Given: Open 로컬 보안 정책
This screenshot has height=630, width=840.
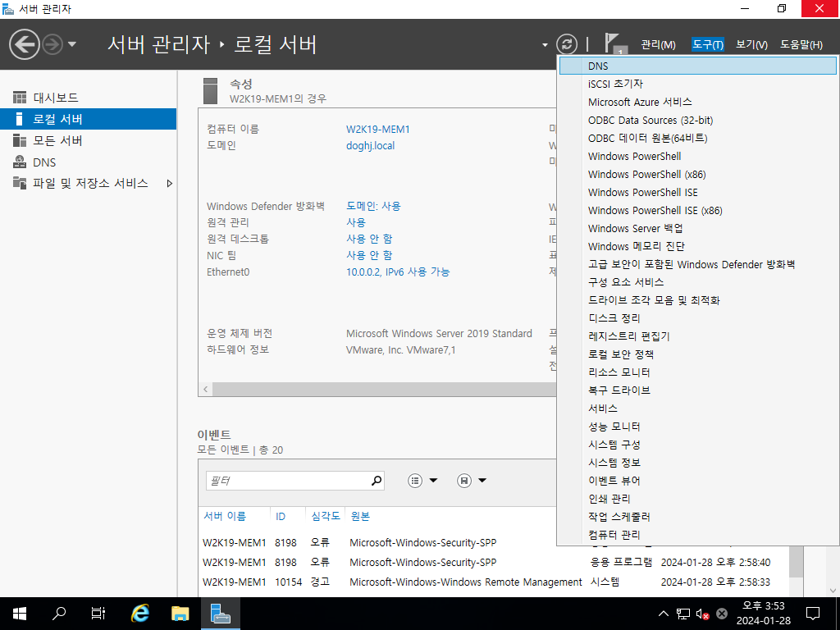Looking at the screenshot, I should (x=697, y=354).
